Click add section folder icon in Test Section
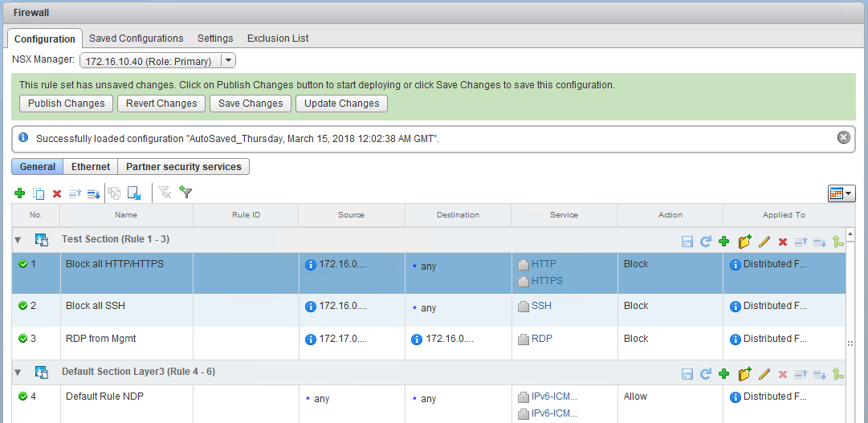 click(x=744, y=240)
